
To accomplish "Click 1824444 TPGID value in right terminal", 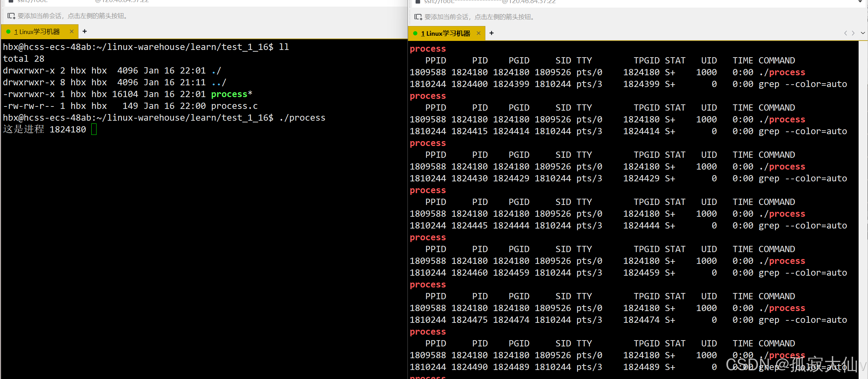I will (x=641, y=225).
